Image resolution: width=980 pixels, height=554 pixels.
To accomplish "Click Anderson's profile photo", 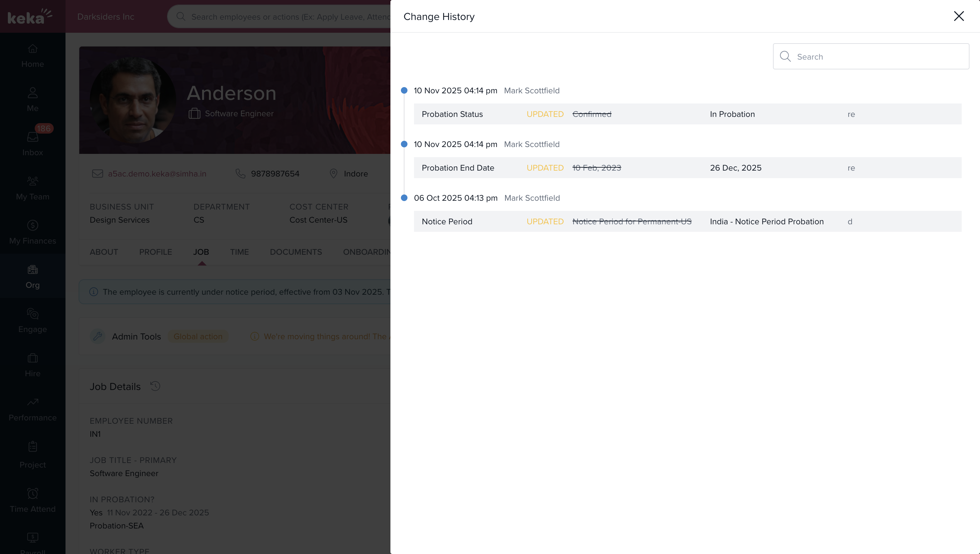I will click(x=132, y=100).
